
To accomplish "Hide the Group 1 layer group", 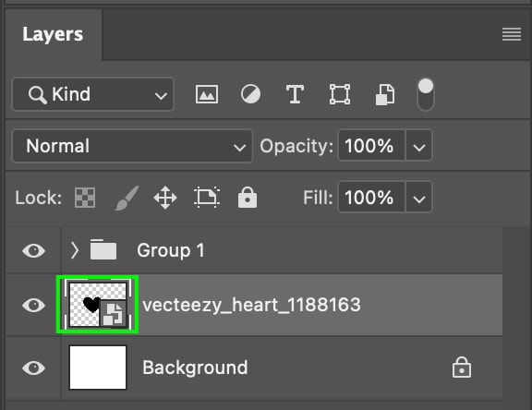I will [33, 250].
